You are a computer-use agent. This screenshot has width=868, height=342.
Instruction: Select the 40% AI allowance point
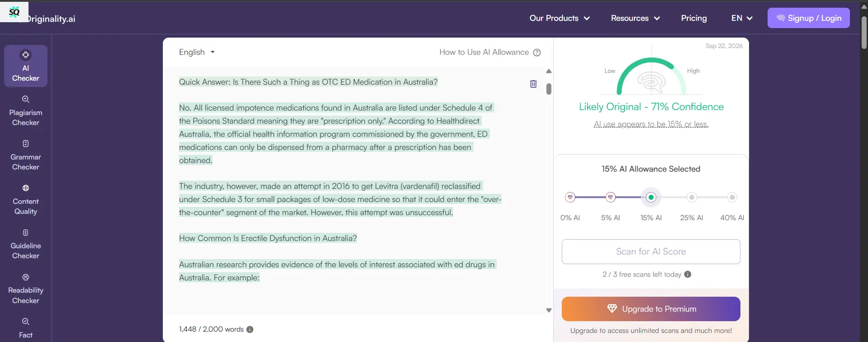(x=732, y=197)
